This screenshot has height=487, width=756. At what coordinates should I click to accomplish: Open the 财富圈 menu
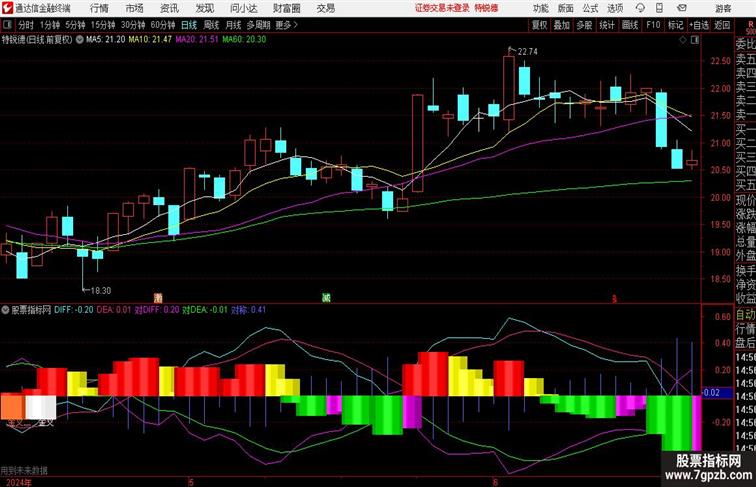(287, 8)
